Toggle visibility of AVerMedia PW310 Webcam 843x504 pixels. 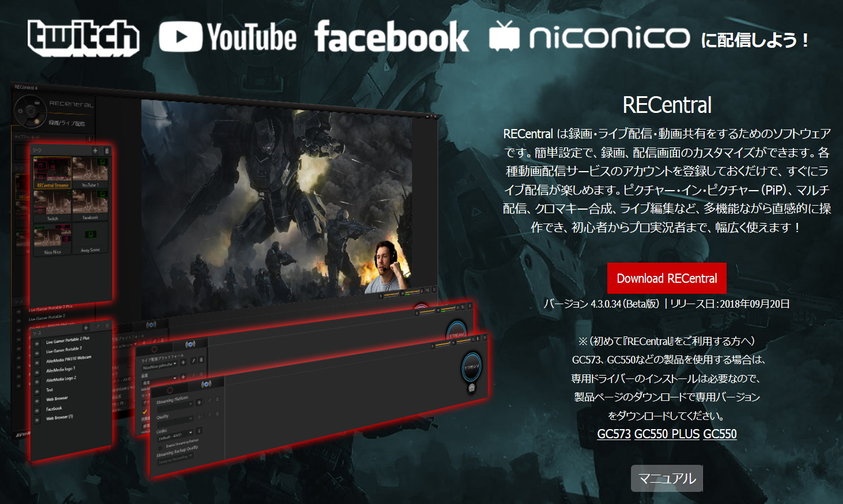[x=37, y=363]
